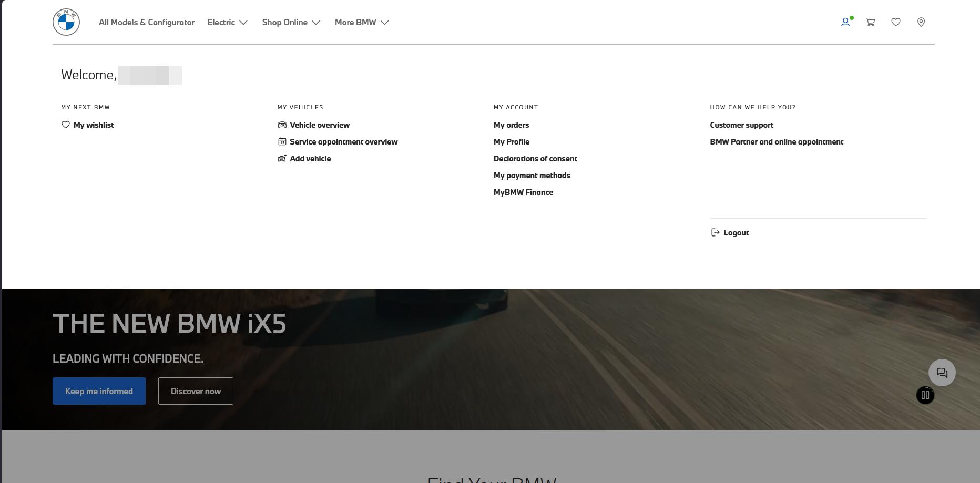Click the Keep me informed button
Screen dimensions: 980x483
click(99, 391)
